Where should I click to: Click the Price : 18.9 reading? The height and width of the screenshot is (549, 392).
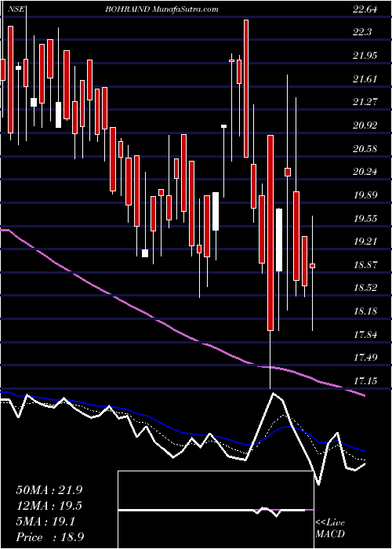click(x=49, y=536)
